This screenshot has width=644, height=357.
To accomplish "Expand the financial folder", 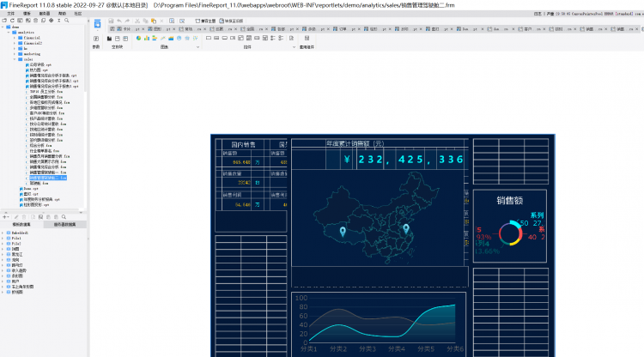I will [x=15, y=38].
